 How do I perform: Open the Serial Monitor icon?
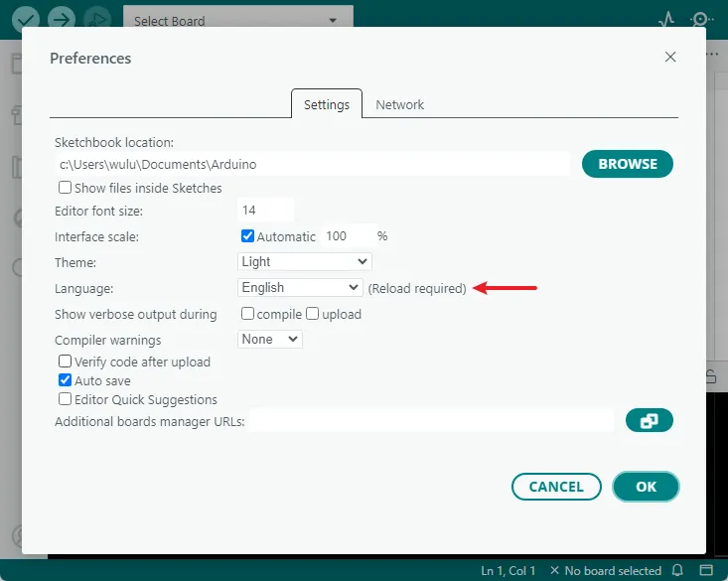pyautogui.click(x=702, y=20)
